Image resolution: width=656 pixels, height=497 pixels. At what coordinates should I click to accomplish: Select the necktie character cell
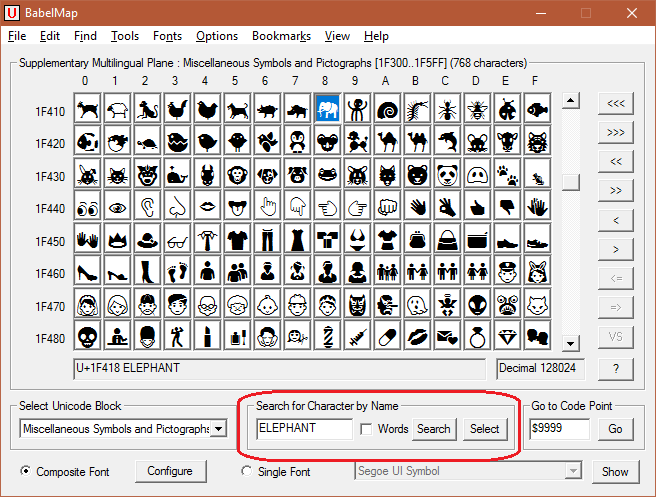208,238
